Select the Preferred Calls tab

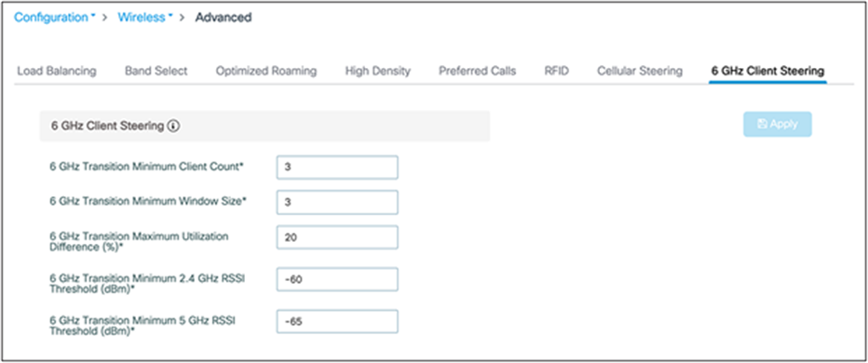pyautogui.click(x=477, y=71)
